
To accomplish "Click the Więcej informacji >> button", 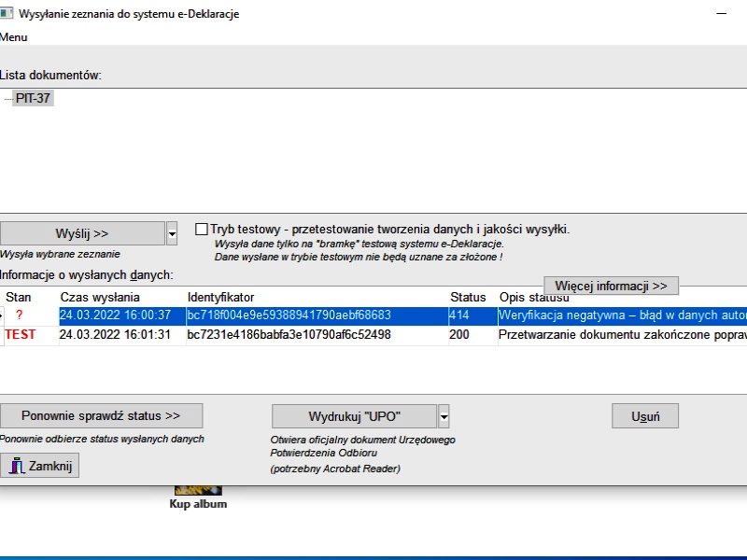I will [x=611, y=286].
